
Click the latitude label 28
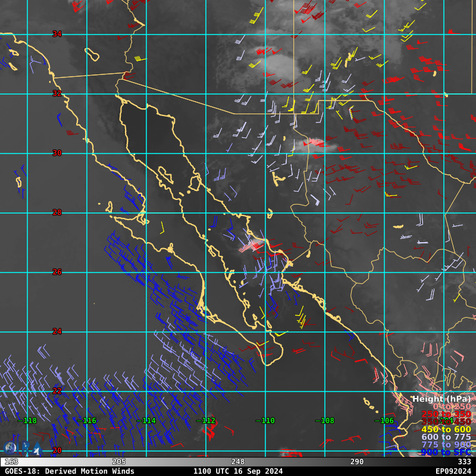click(57, 212)
